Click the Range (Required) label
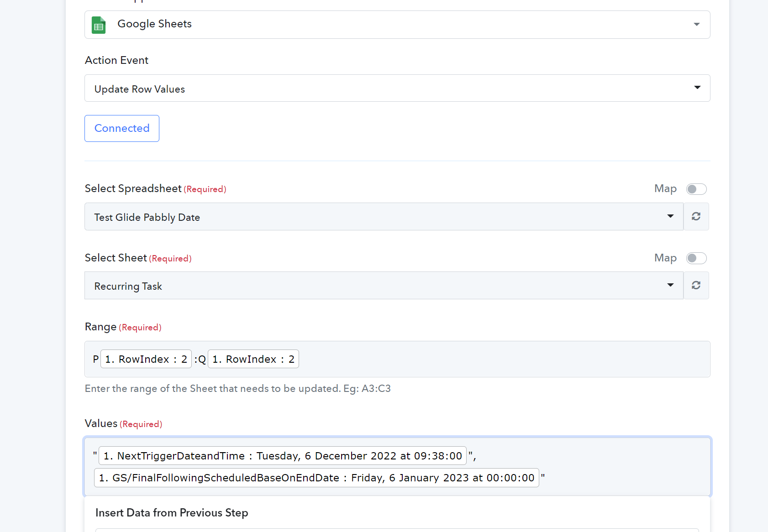 pyautogui.click(x=123, y=327)
